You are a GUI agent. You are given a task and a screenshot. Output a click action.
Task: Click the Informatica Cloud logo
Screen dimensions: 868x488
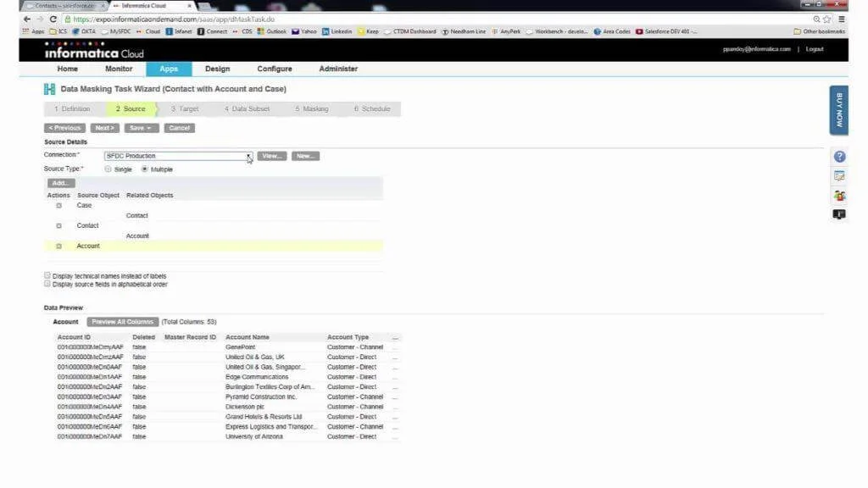point(94,51)
